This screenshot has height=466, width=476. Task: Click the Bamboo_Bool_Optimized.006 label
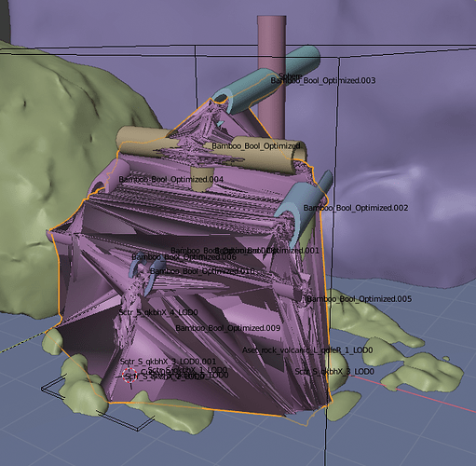[184, 257]
